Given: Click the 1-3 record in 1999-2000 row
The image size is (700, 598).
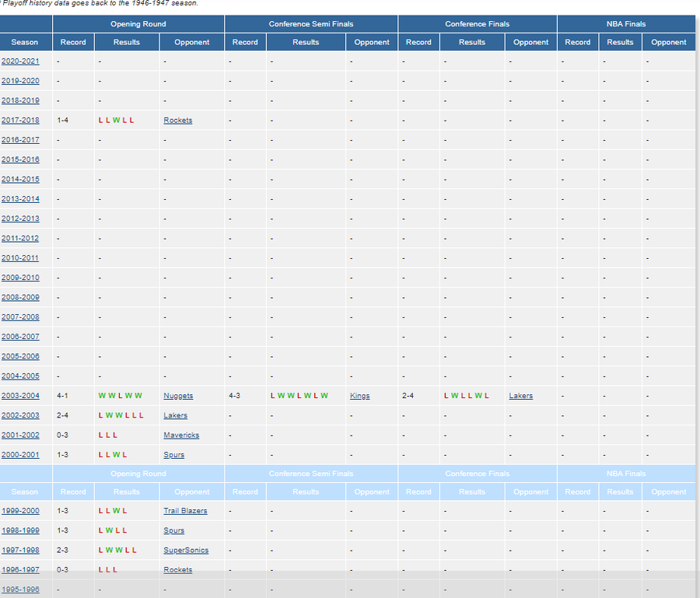Looking at the screenshot, I should pyautogui.click(x=62, y=511).
